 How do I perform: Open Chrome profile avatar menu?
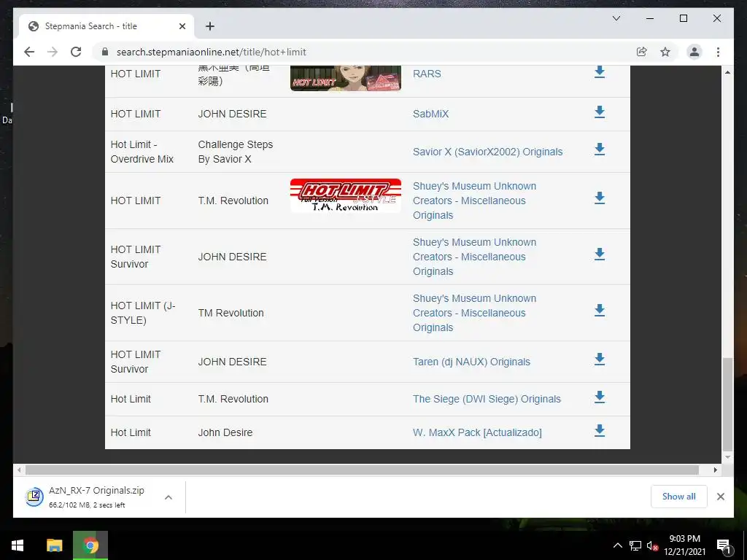pos(694,52)
